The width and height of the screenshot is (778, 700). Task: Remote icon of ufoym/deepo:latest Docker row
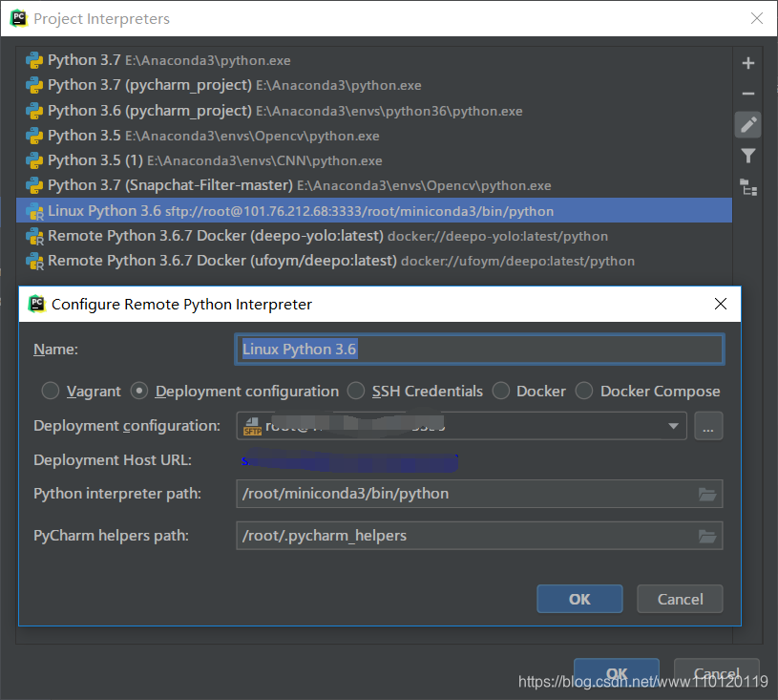pyautogui.click(x=34, y=261)
